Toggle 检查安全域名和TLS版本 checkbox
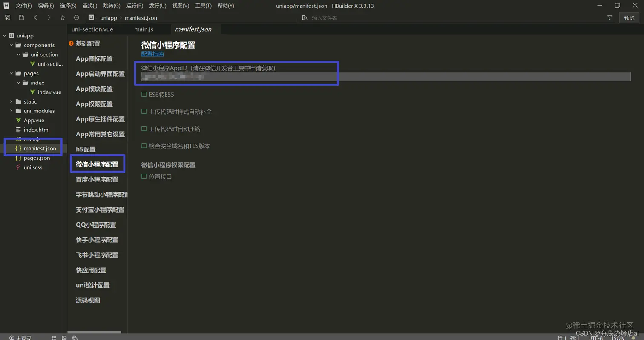Viewport: 644px width, 340px height. pyautogui.click(x=144, y=146)
